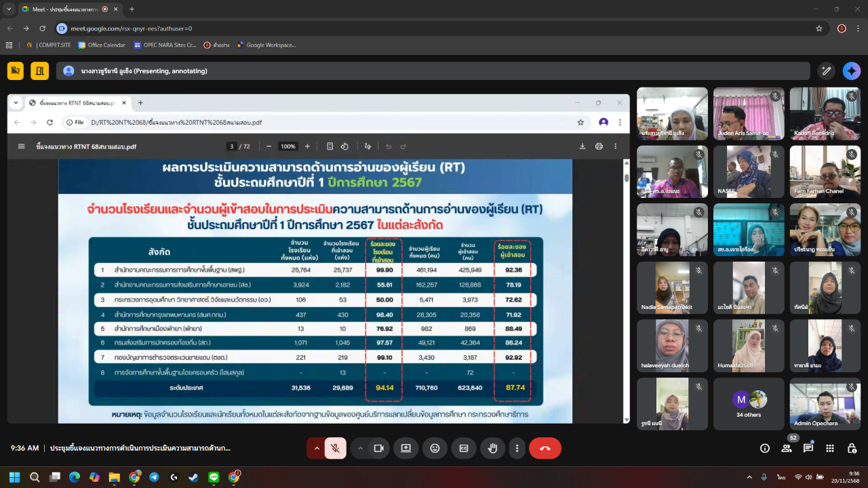This screenshot has width=868, height=488.
Task: Turn on closed captions
Action: click(464, 448)
